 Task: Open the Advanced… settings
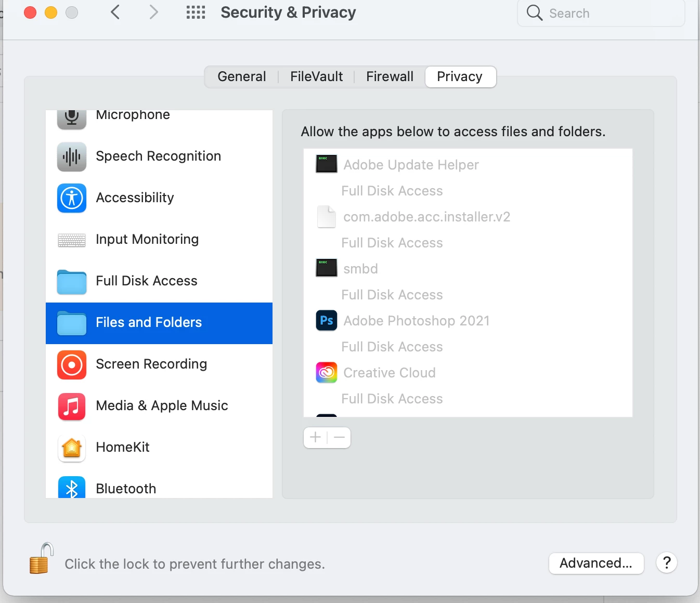pos(596,563)
